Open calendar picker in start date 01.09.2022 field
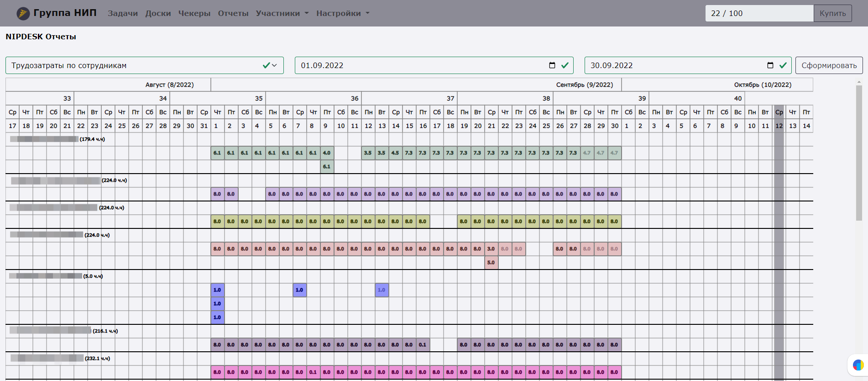 (552, 65)
